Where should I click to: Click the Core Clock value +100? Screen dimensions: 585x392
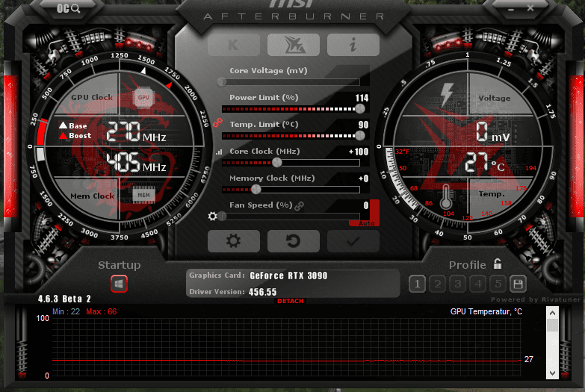coord(359,152)
